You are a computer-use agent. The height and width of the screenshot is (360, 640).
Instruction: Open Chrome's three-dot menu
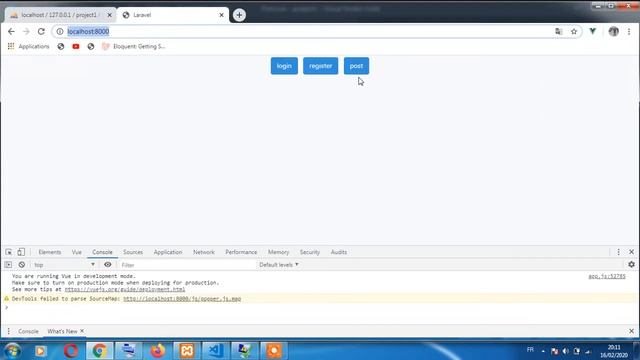(x=629, y=31)
